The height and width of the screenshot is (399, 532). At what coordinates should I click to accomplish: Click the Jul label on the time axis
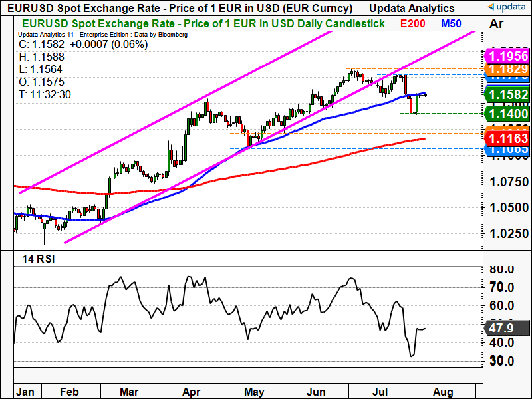click(380, 392)
